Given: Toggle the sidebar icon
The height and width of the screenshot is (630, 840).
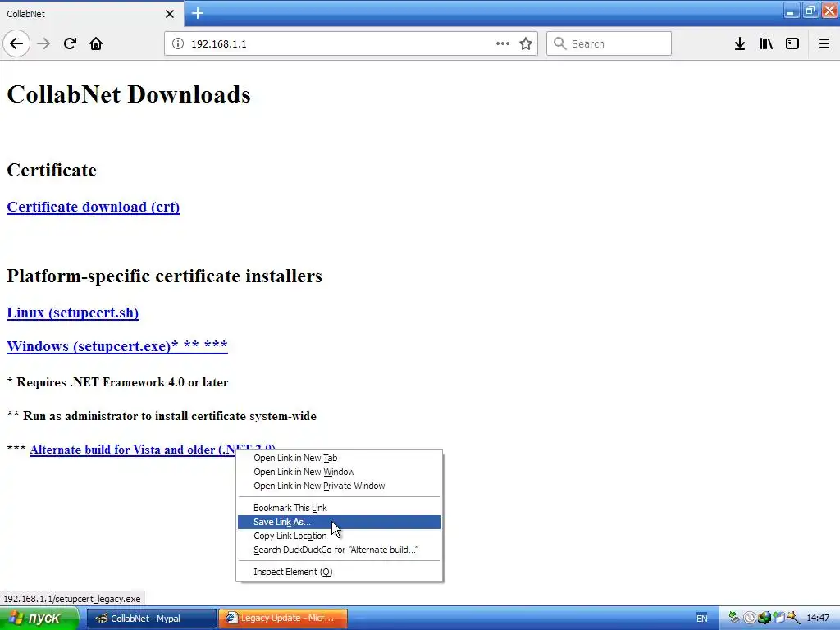Looking at the screenshot, I should pos(792,43).
